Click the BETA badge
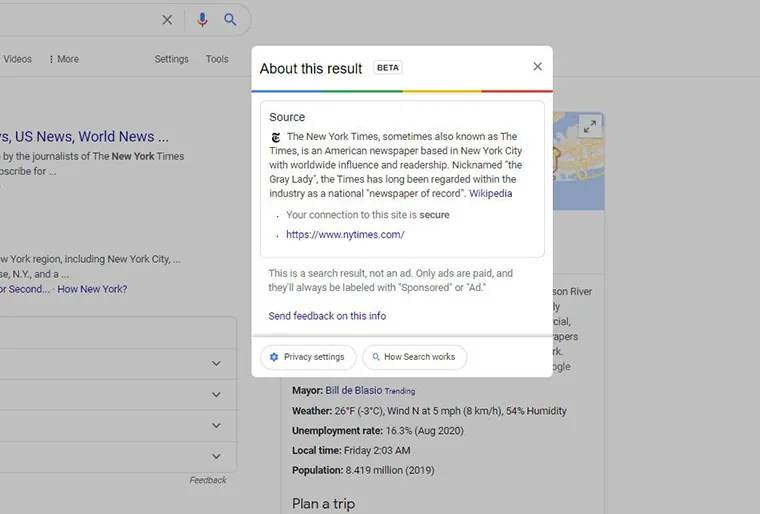 (x=388, y=67)
